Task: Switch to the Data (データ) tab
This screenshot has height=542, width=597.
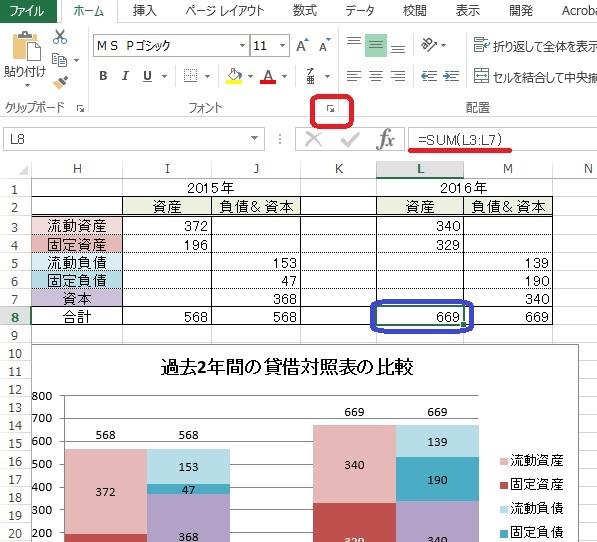Action: [x=359, y=11]
